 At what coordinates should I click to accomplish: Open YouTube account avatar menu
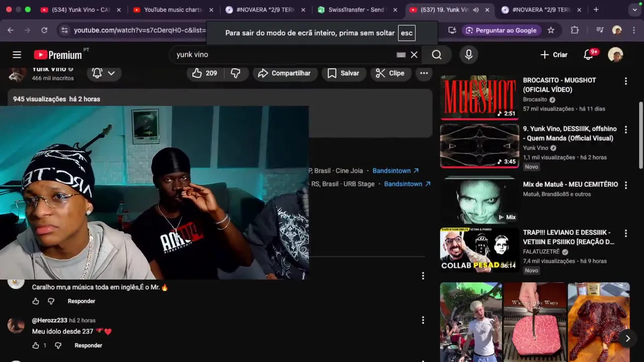[x=615, y=55]
